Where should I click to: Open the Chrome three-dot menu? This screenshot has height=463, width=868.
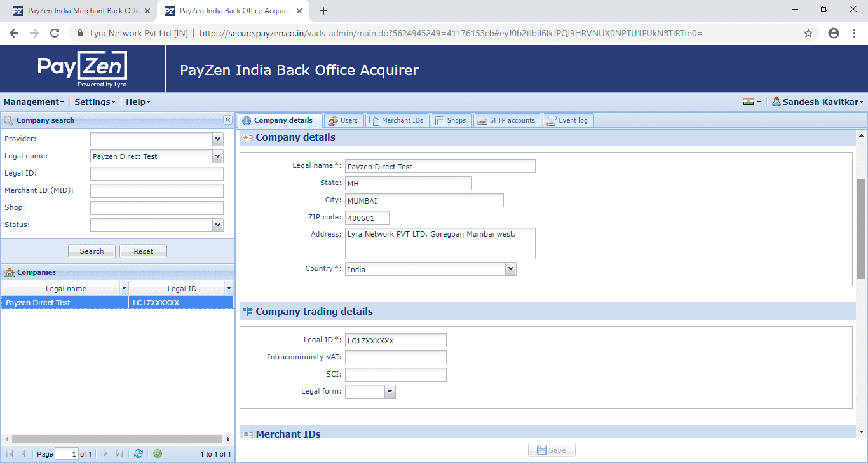pos(854,33)
